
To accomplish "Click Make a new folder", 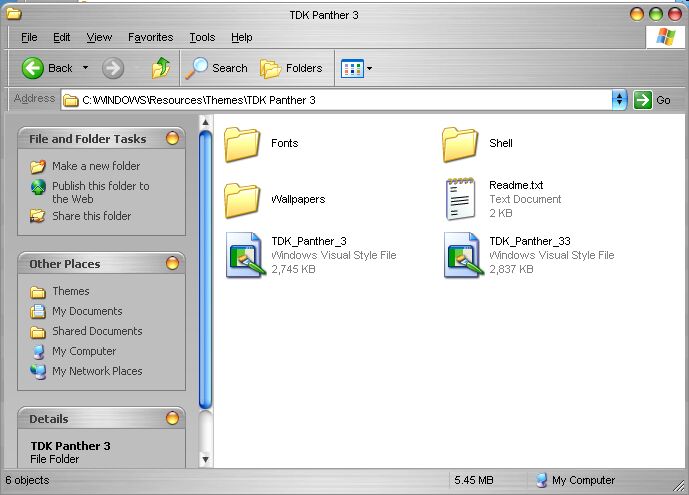I will pos(96,166).
